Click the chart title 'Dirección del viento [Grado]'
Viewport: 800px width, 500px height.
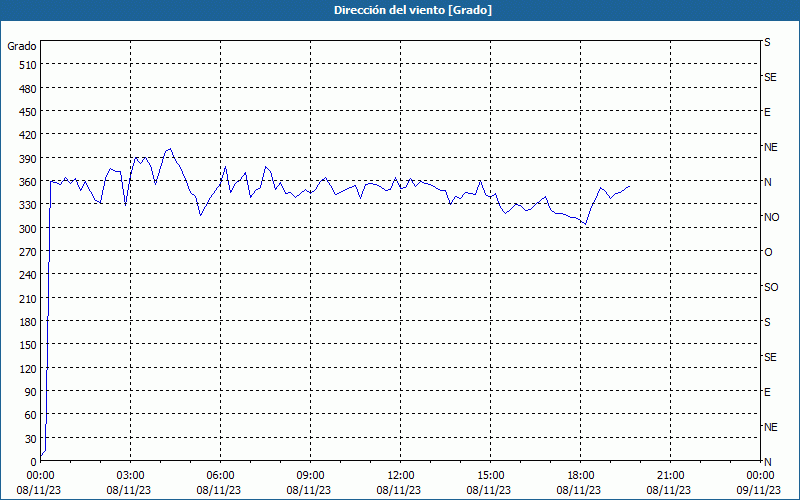click(413, 10)
